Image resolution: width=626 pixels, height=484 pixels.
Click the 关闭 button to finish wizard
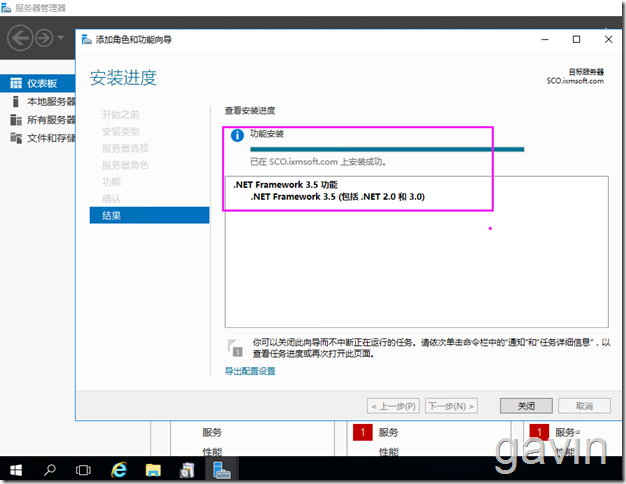point(526,406)
